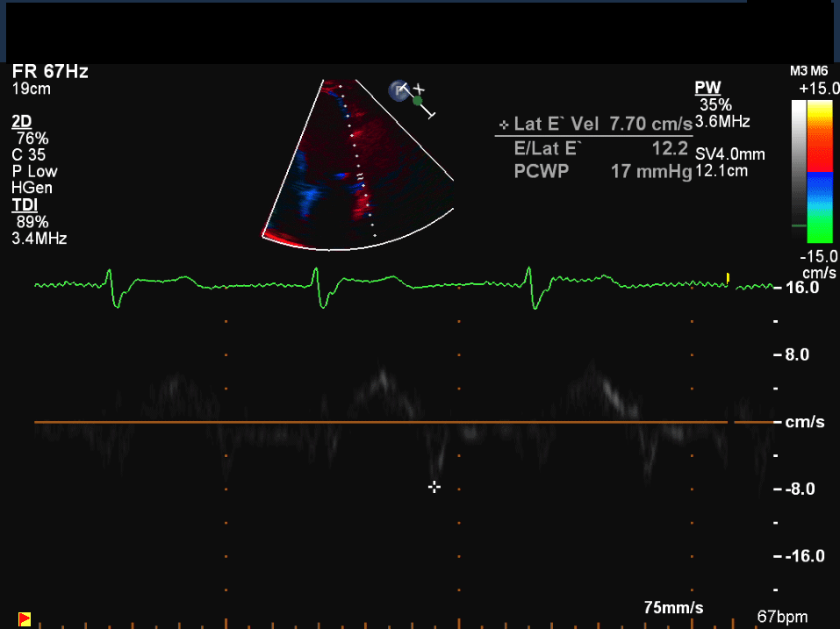Click the SV4.0mm sample volume label
Viewport: 840px width, 629px height.
point(729,154)
